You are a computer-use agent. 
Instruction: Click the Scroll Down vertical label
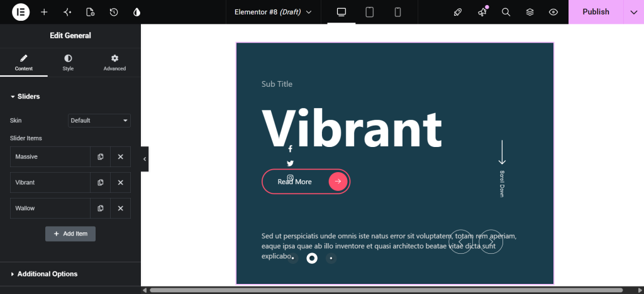(x=501, y=183)
